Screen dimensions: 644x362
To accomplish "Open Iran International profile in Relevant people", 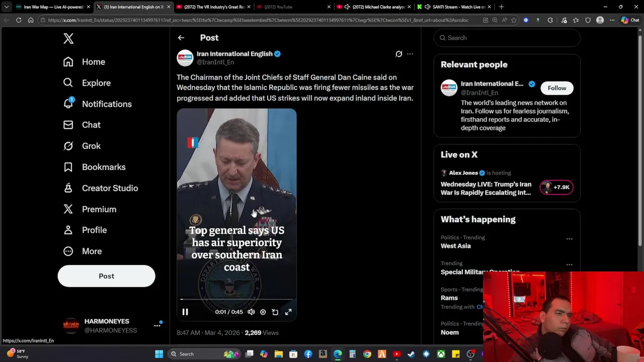I will 492,84.
